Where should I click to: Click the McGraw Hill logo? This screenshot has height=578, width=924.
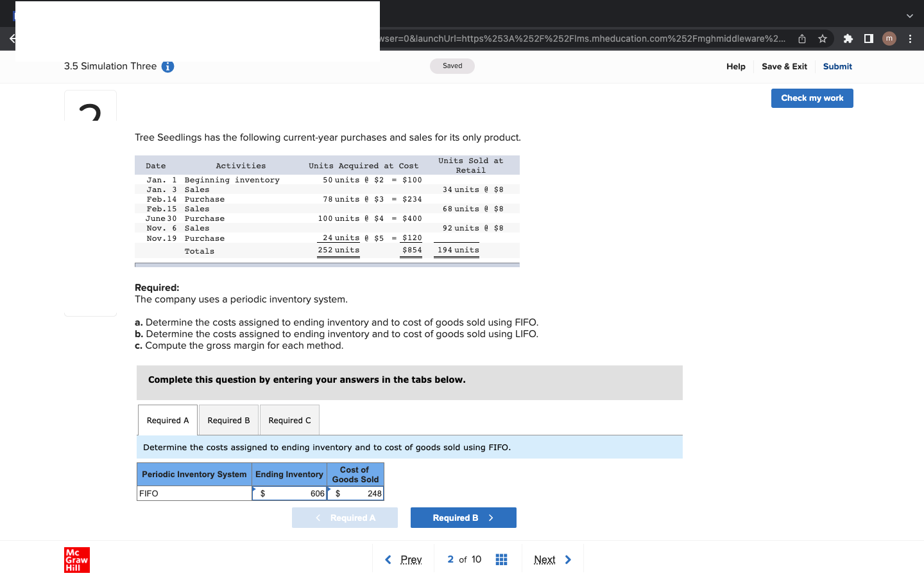click(77, 560)
